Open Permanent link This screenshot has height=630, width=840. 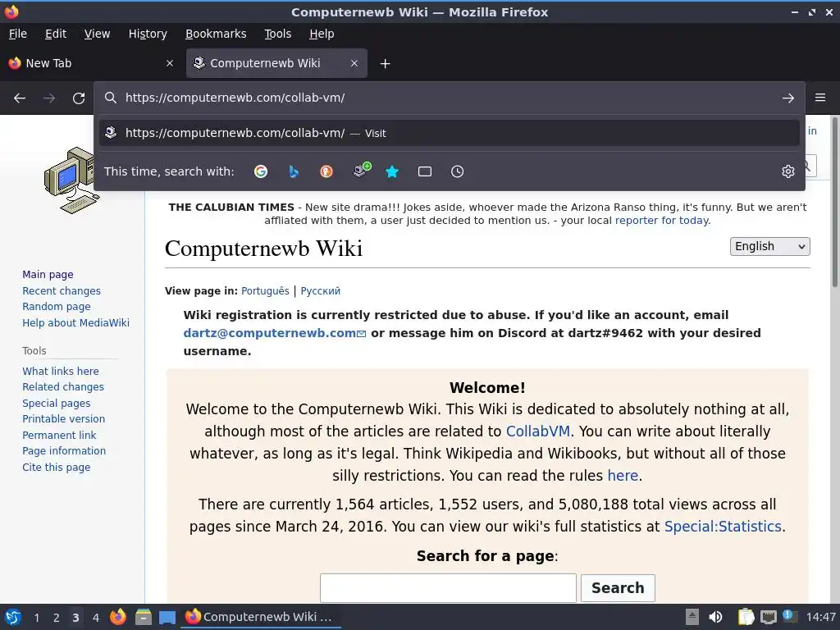point(59,435)
